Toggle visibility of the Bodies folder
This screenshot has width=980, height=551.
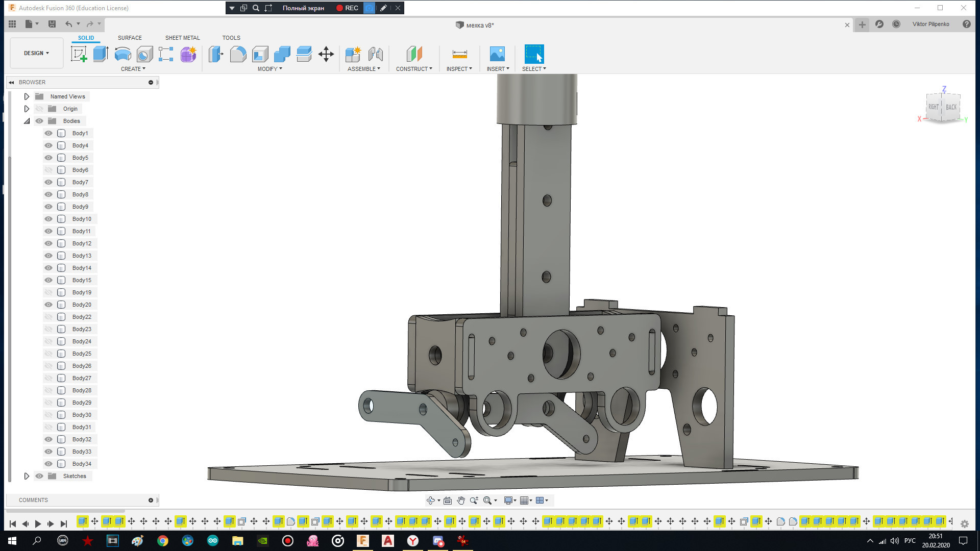(39, 121)
